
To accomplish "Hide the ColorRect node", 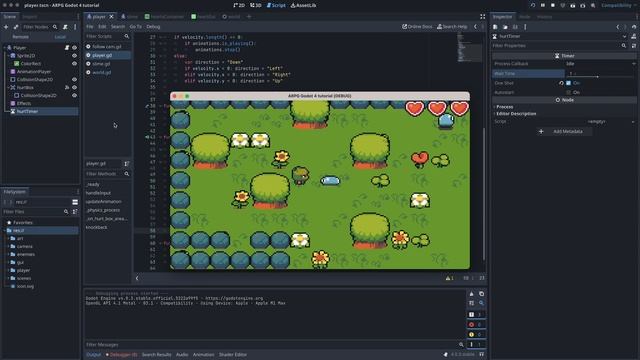I will [74, 64].
